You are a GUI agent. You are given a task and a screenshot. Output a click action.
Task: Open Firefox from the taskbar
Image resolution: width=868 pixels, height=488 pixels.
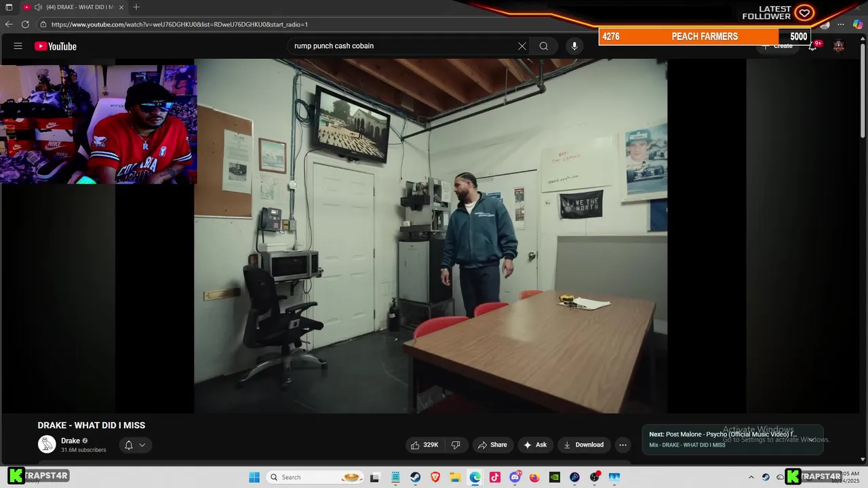[x=534, y=477]
